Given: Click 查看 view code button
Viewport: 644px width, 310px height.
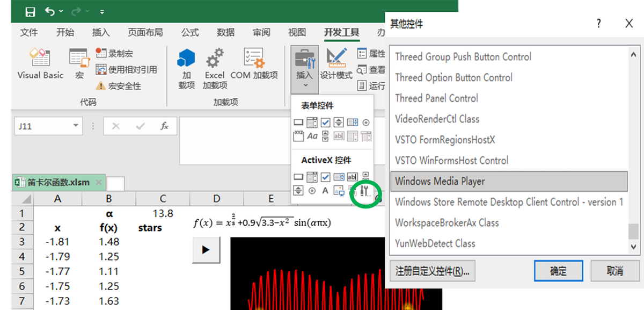Looking at the screenshot, I should 371,69.
